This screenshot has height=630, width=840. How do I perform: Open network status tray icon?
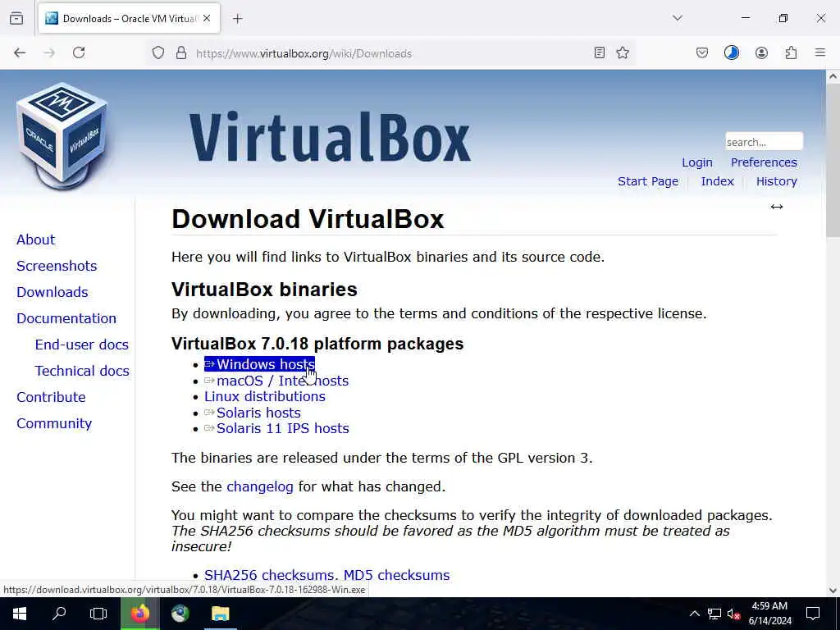pos(714,614)
